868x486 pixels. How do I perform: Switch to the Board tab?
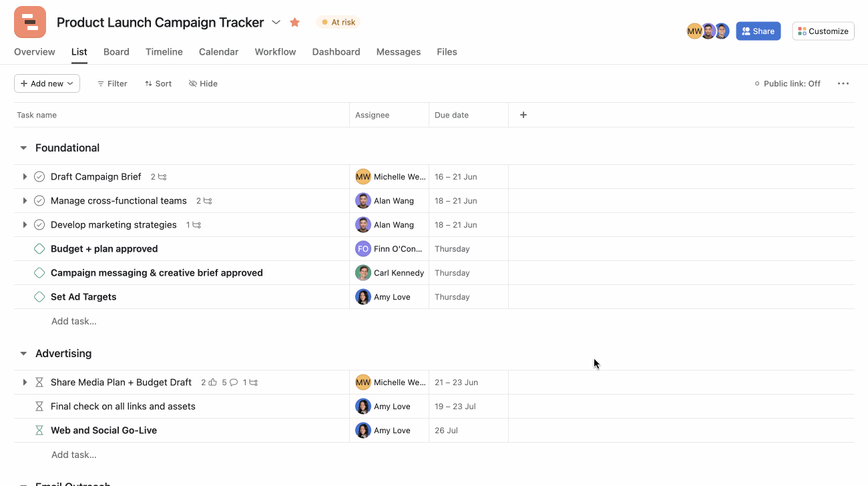pos(116,51)
